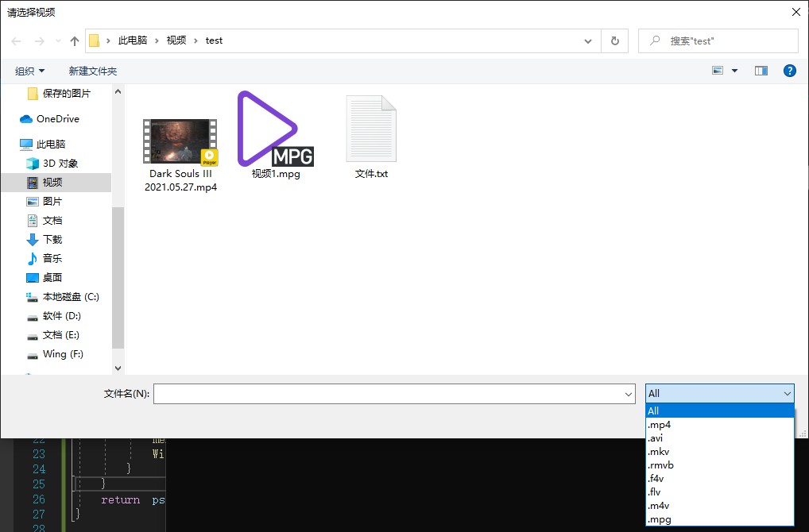Open OneDrive in navigation pane

click(x=50, y=118)
